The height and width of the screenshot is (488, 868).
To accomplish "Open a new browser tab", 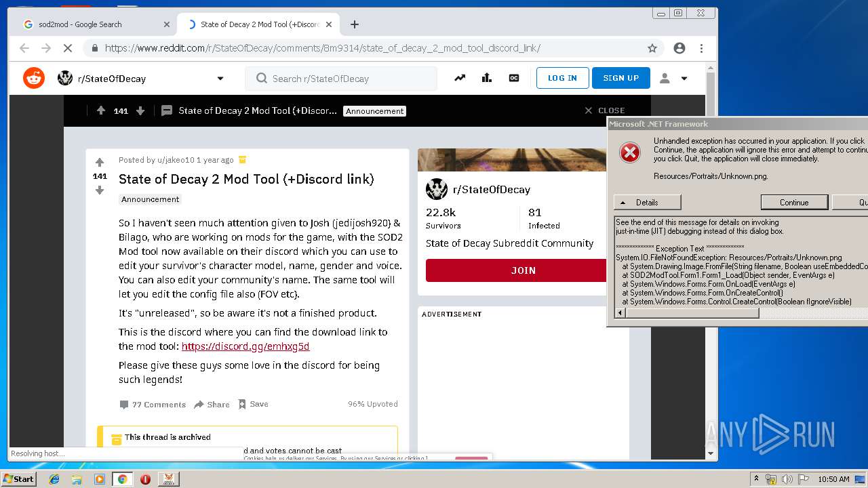I will pos(355,24).
